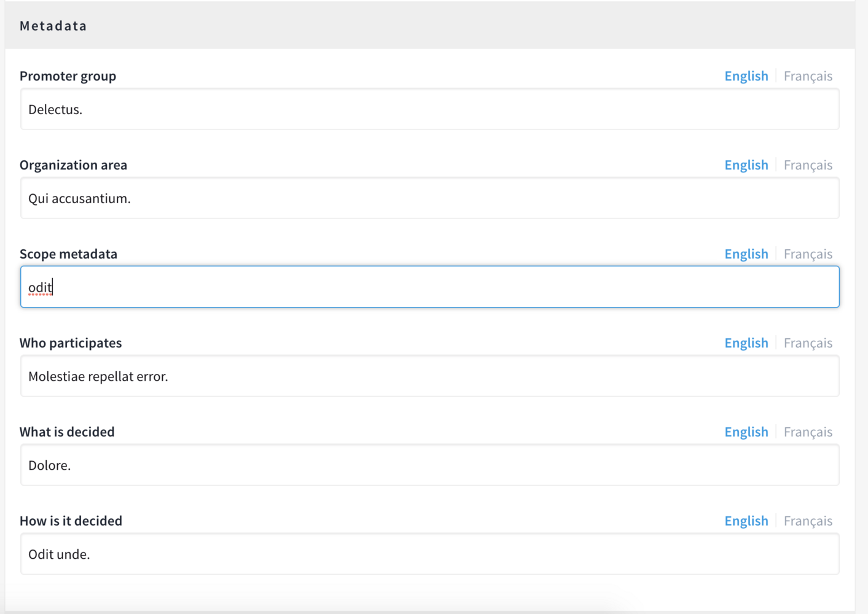Switch Organization area to Français

click(x=807, y=165)
